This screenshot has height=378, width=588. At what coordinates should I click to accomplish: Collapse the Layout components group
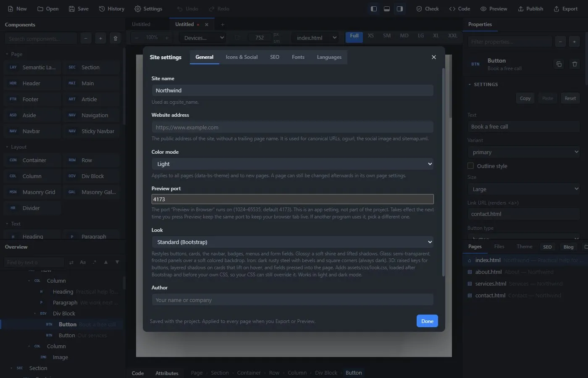16,147
